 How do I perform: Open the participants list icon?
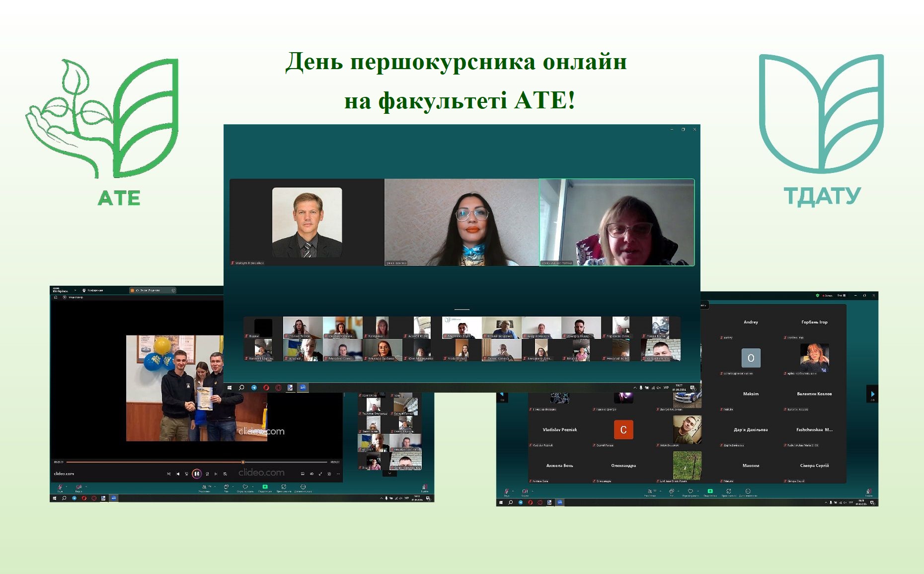[205, 487]
